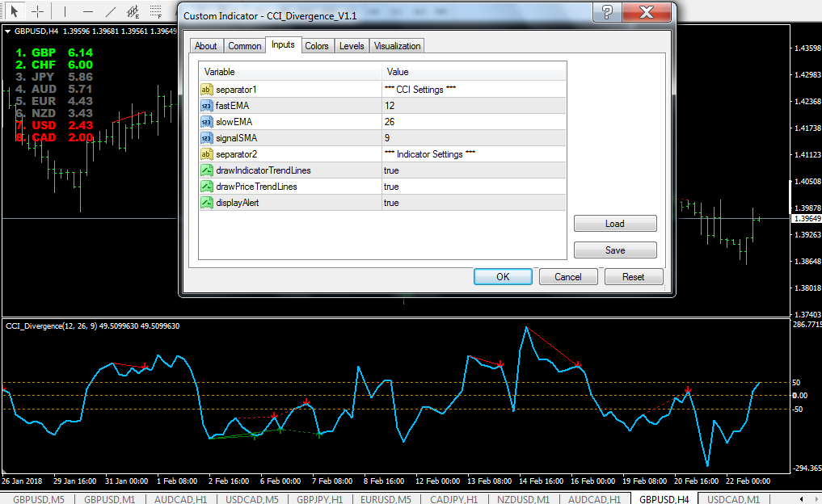Select the crosshair tool

(x=38, y=11)
